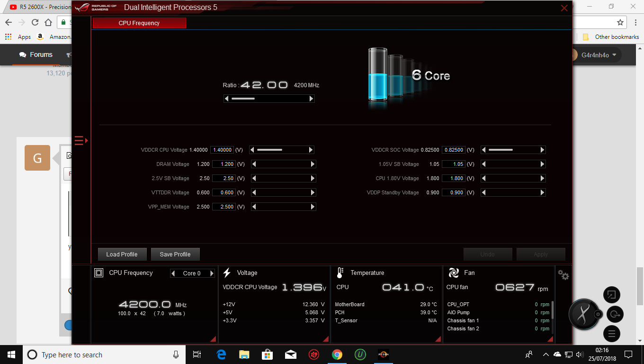Click the taskbar search box
The width and height of the screenshot is (644, 364).
tap(104, 355)
